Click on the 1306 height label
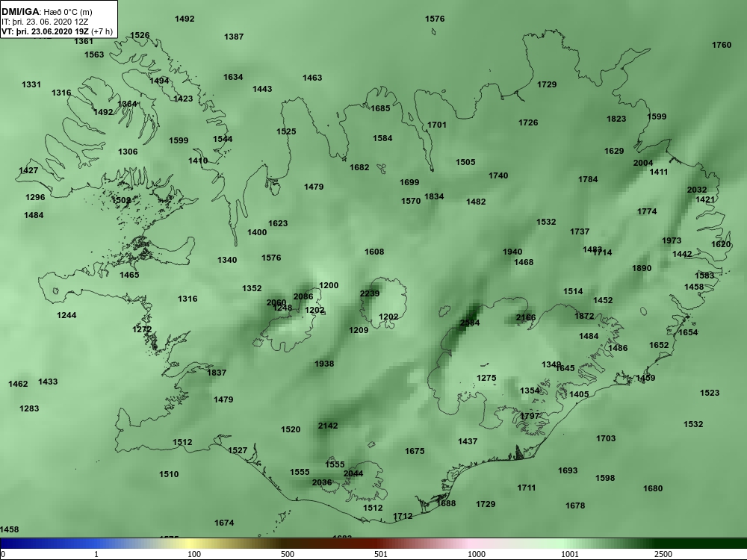 point(128,152)
